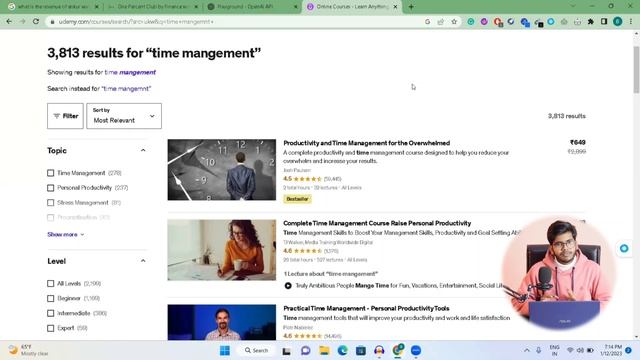640x360 pixels.
Task: Launch Microsoft Edge from the taskbar
Action: [x=342, y=350]
